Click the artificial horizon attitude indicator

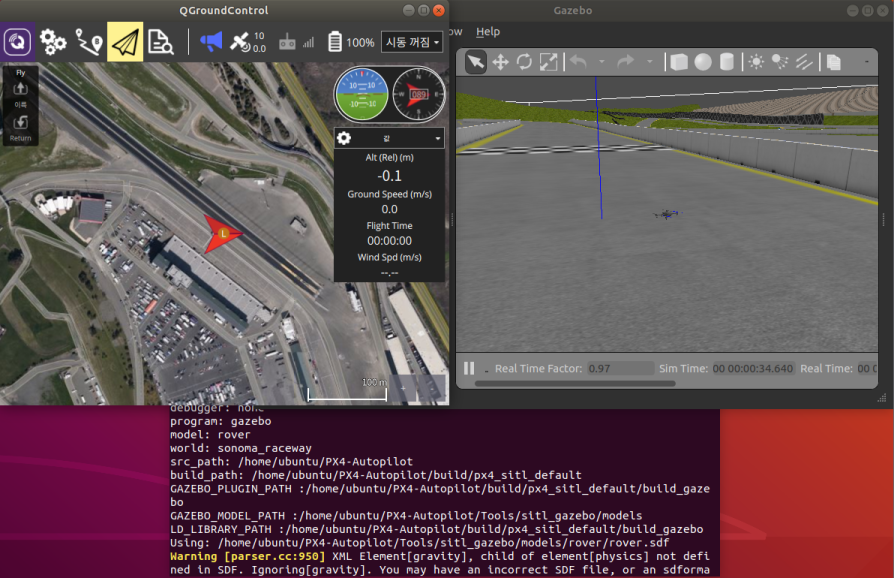(x=361, y=95)
